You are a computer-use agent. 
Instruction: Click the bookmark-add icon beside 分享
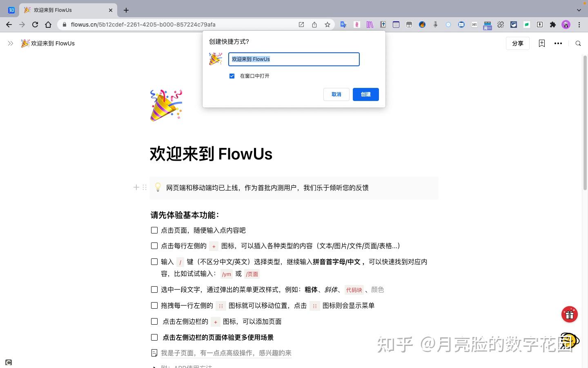click(541, 43)
